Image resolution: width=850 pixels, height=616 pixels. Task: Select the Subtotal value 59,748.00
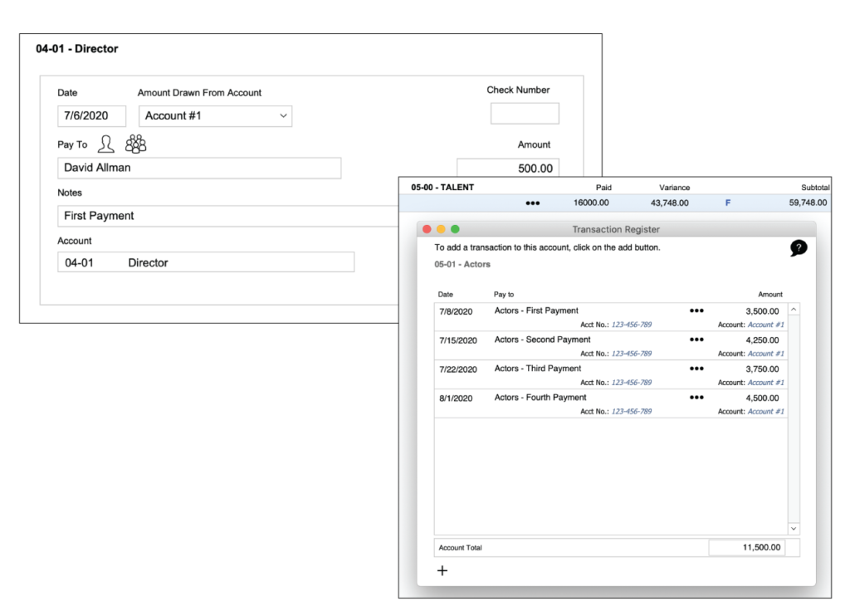pos(808,203)
